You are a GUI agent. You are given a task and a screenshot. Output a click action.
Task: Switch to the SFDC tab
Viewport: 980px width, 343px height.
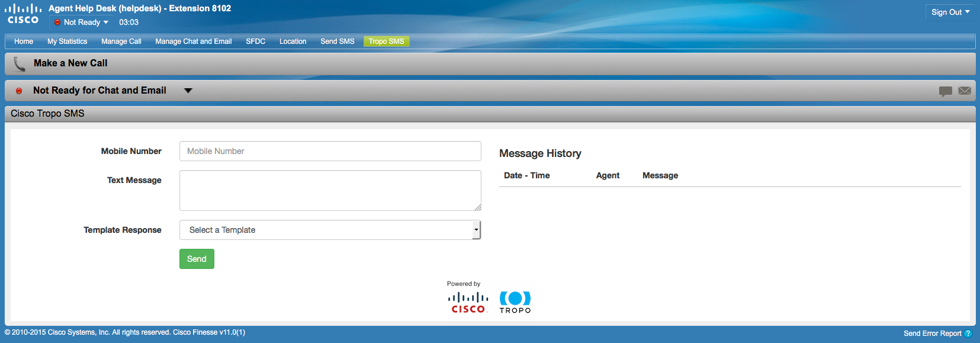(x=256, y=41)
